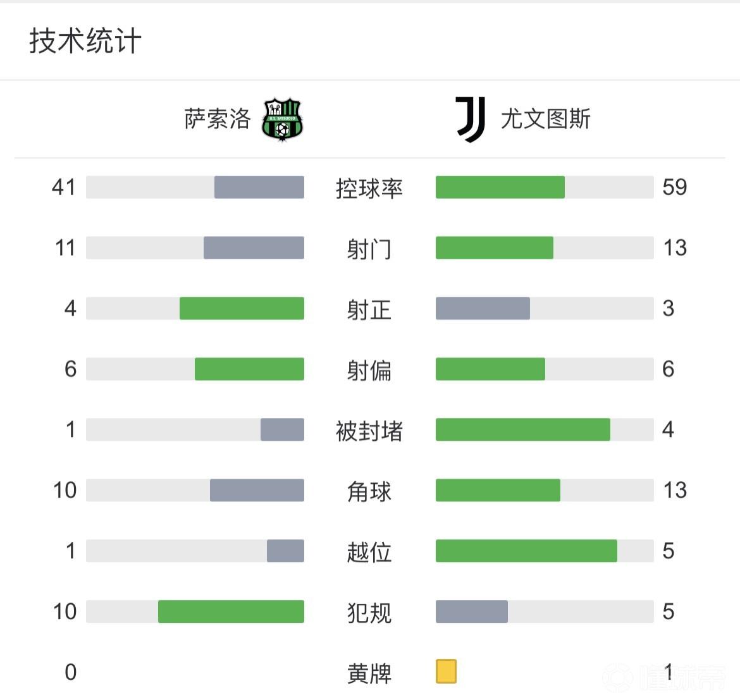Screen dimensions: 740x700
Task: Click the 射偏 stat label
Action: (x=369, y=370)
